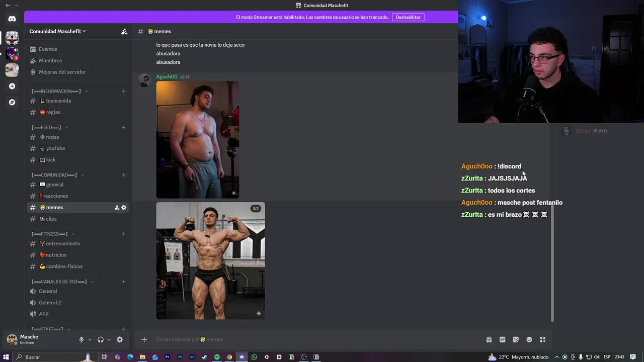Screen dimensions: 644x362
Task: Toggle microphone mute in user panel
Action: coord(81,339)
